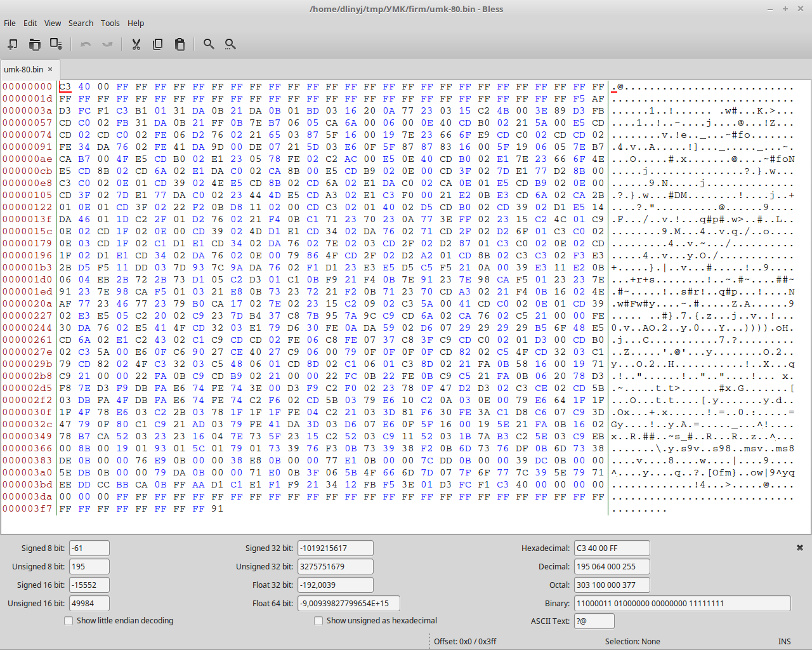Select offset row 00000074
812x650 pixels.
(x=28, y=135)
